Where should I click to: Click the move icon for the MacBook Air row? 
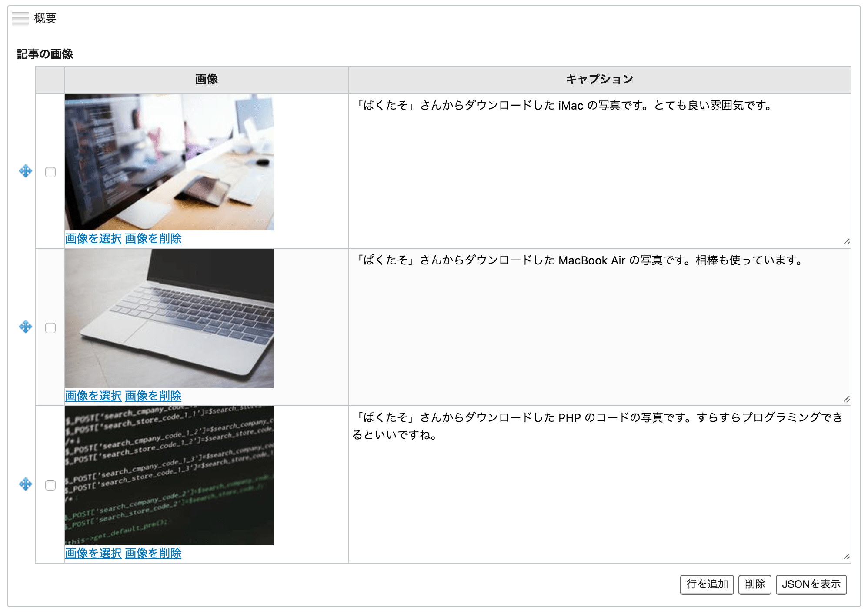[26, 327]
